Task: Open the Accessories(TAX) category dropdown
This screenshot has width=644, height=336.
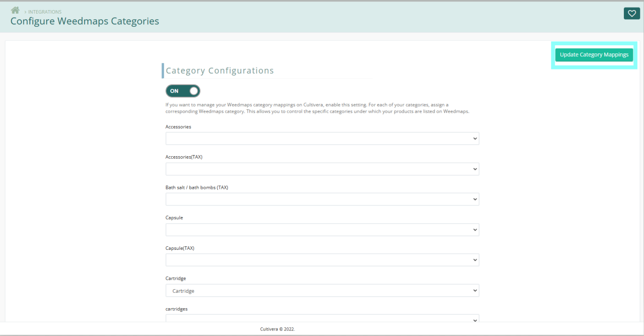Action: point(322,169)
